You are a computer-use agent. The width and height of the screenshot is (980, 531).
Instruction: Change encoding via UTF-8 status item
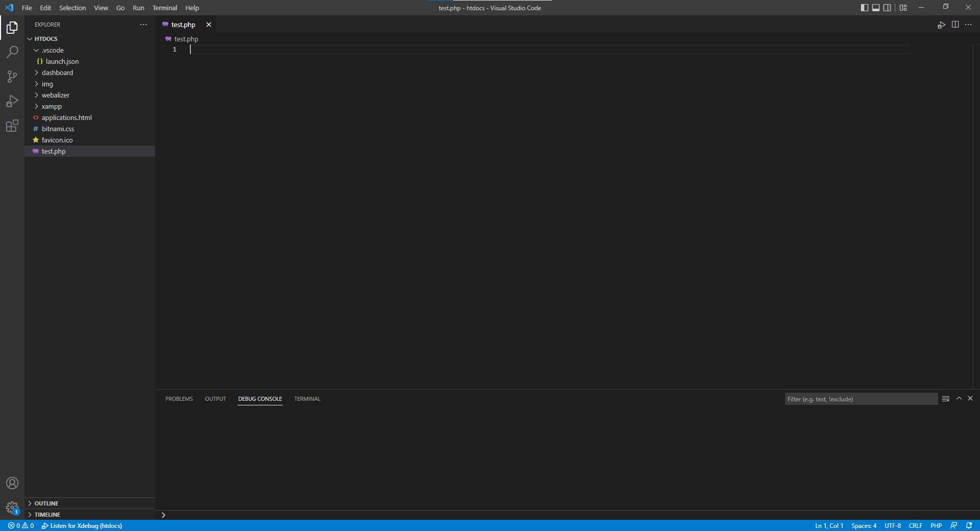coord(893,525)
